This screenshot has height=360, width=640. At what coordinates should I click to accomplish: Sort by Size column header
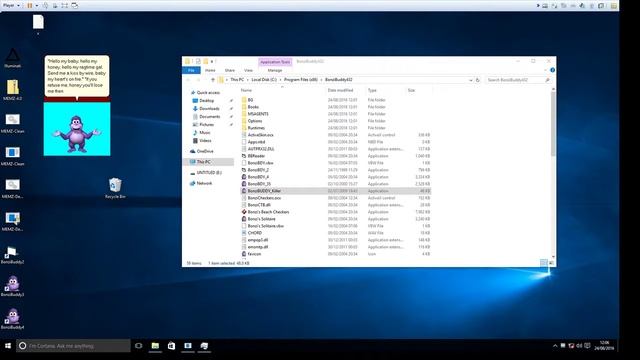411,90
